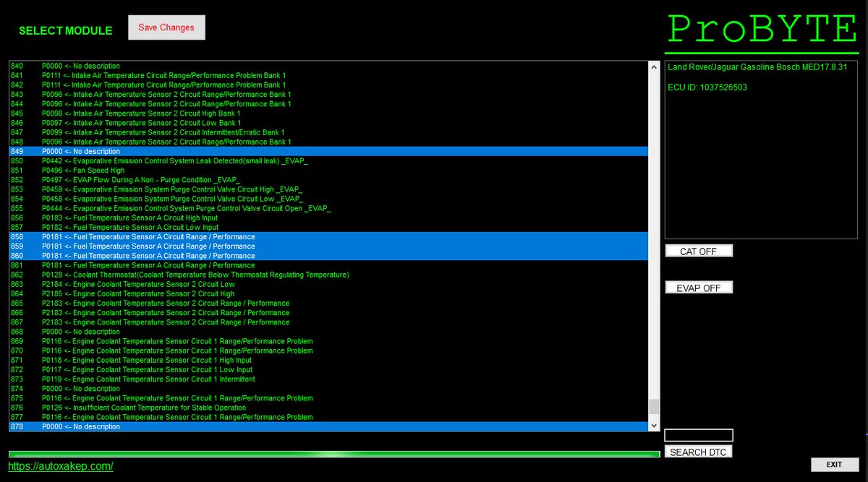This screenshot has width=868, height=482.
Task: Select row 877 P0116 Coolant Circuit 1 Range
Action: pyautogui.click(x=328, y=417)
